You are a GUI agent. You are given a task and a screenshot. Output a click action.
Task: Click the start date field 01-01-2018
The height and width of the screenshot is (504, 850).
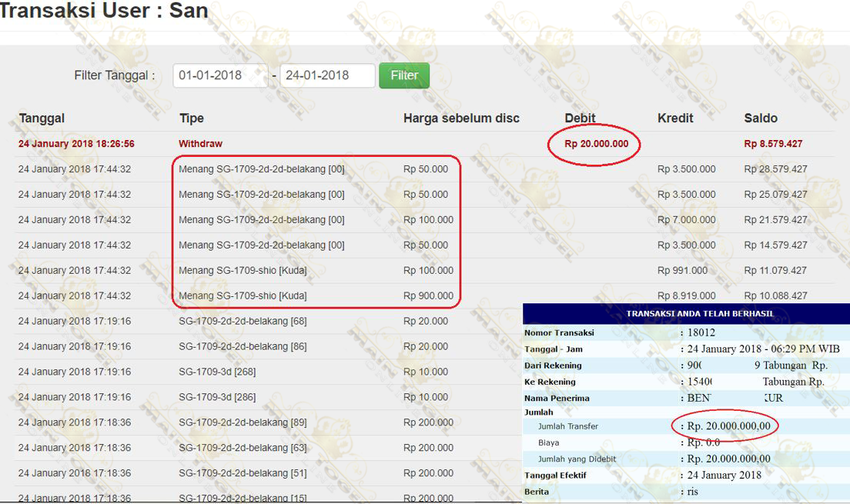tap(219, 75)
